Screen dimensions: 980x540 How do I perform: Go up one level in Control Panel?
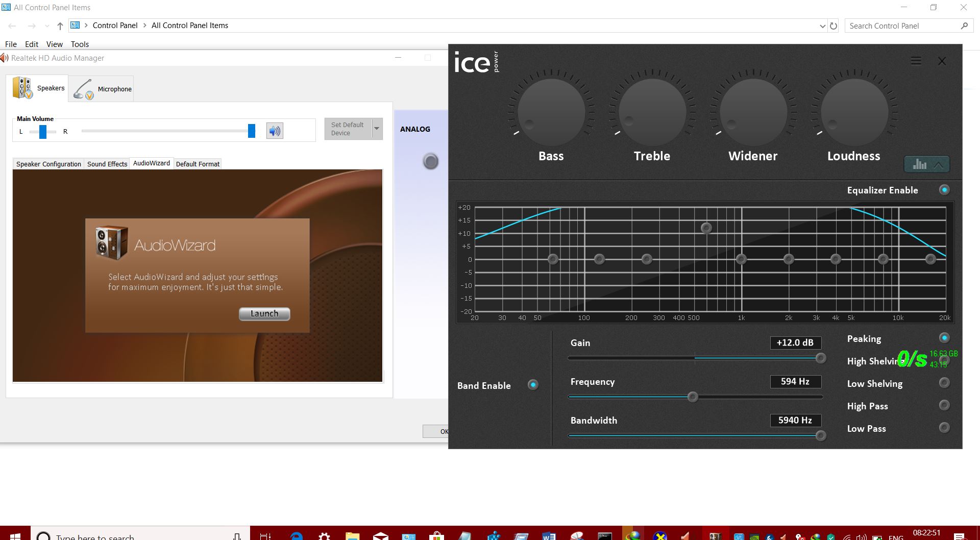[60, 26]
